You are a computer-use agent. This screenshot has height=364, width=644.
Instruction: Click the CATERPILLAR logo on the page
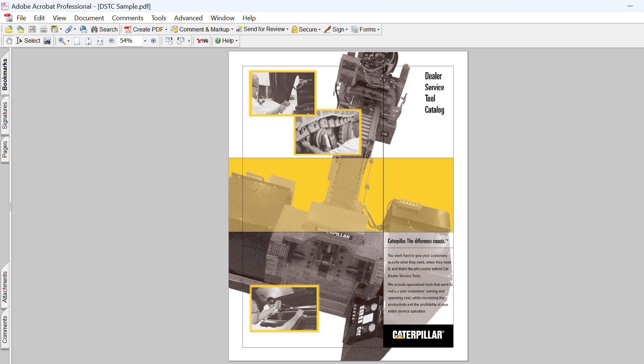pyautogui.click(x=418, y=335)
